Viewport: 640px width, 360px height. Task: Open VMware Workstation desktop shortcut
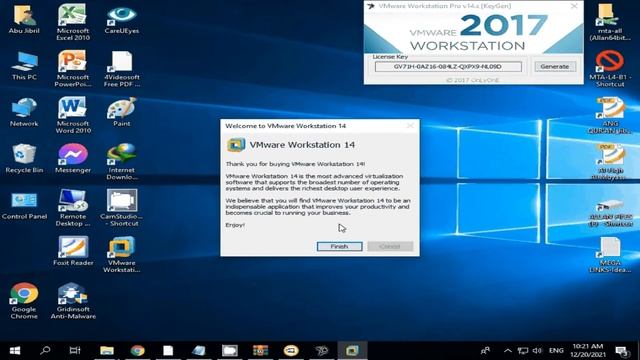click(122, 255)
